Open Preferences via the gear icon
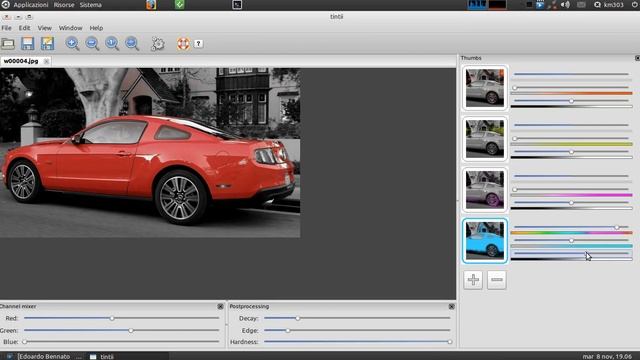The image size is (640, 360). (x=158, y=43)
